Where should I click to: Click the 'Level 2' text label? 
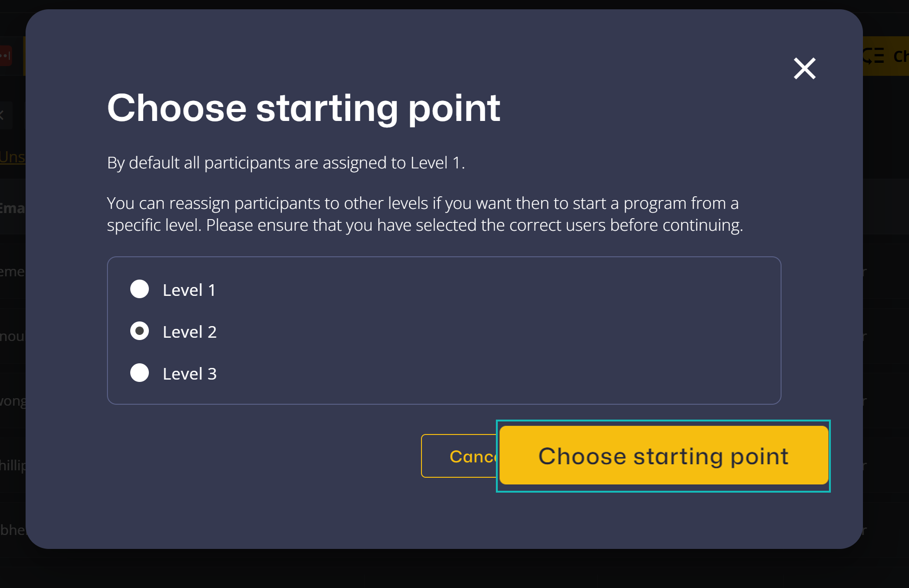[190, 331]
